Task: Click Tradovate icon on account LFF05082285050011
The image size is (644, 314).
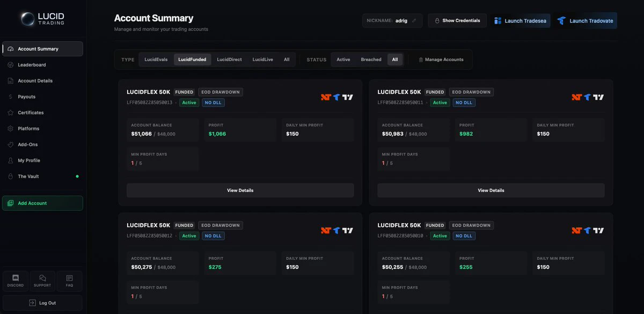Action: click(x=588, y=97)
